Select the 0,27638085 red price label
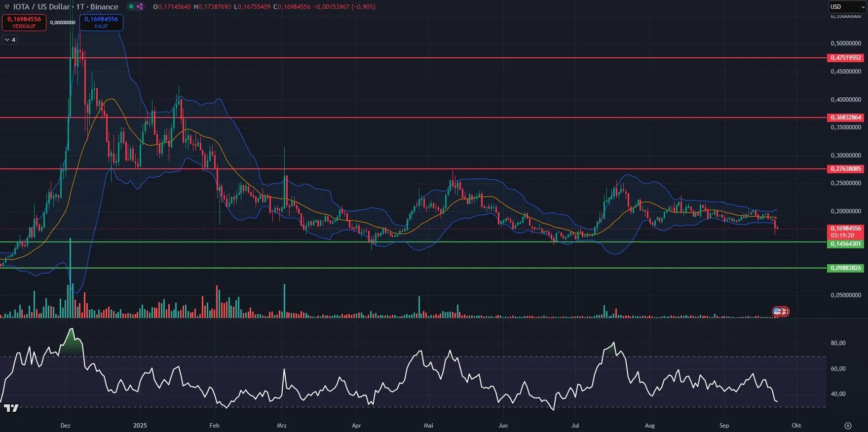This screenshot has height=432, width=868. coord(845,169)
